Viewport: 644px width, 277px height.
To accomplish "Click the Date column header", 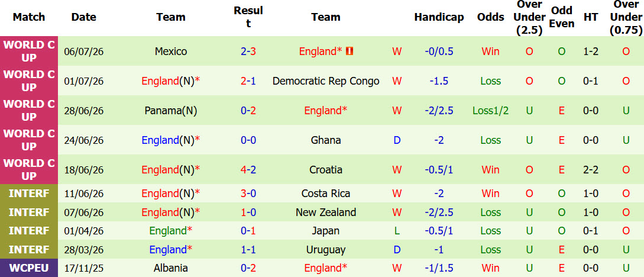I will tap(83, 17).
